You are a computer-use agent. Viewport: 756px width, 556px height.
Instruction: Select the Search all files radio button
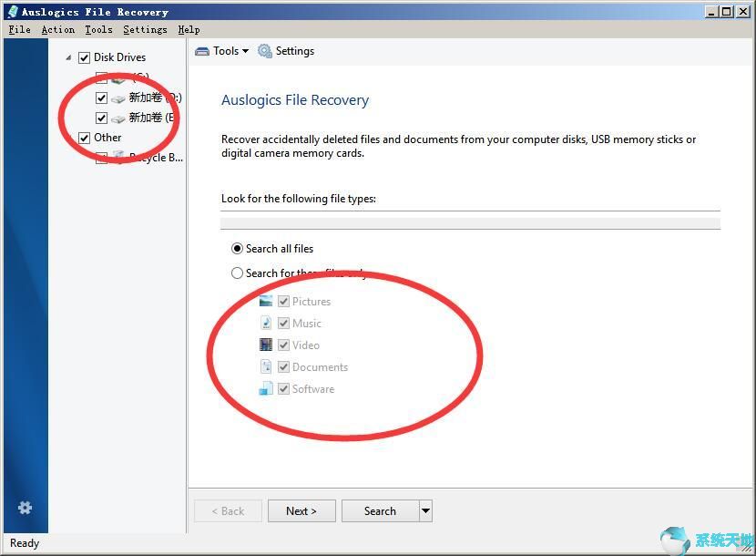(237, 248)
